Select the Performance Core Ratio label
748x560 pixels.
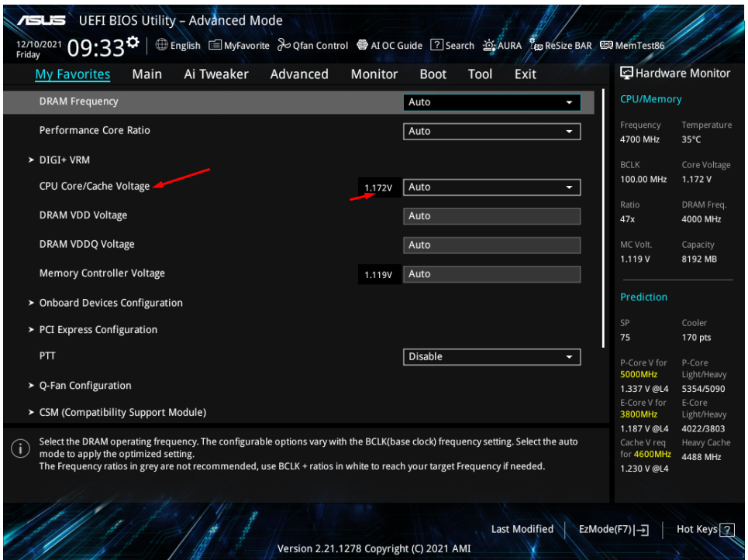tap(95, 131)
